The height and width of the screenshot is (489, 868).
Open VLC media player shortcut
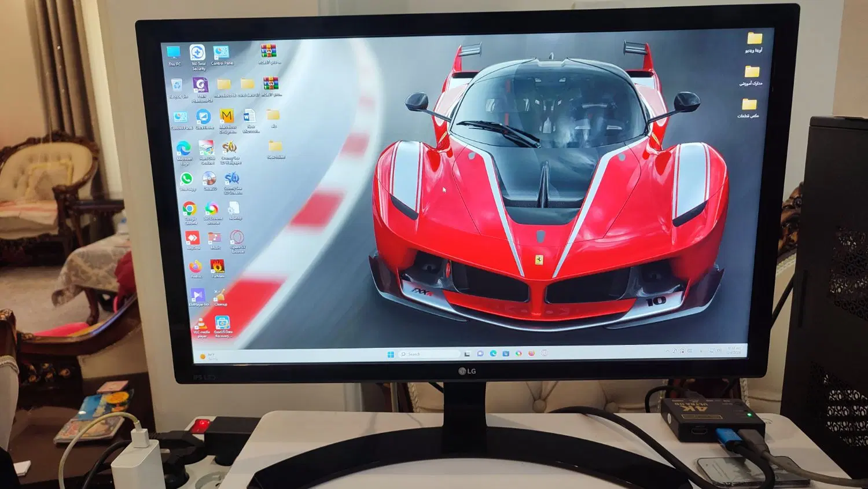(201, 327)
